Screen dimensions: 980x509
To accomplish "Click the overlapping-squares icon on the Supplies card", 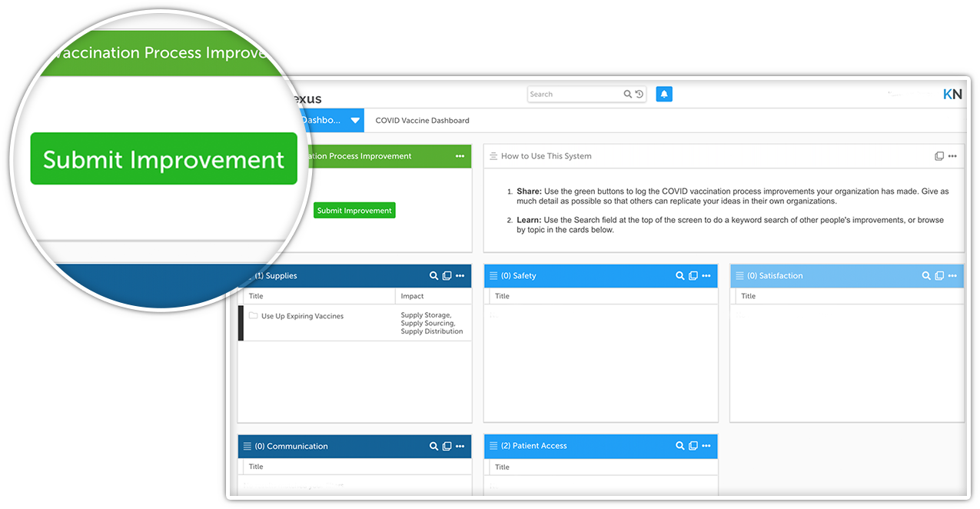I will (447, 276).
